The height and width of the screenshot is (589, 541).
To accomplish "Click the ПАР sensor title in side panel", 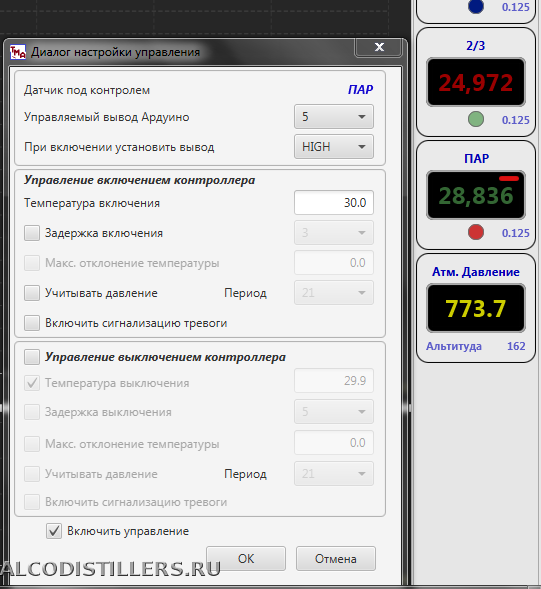I will [x=476, y=159].
